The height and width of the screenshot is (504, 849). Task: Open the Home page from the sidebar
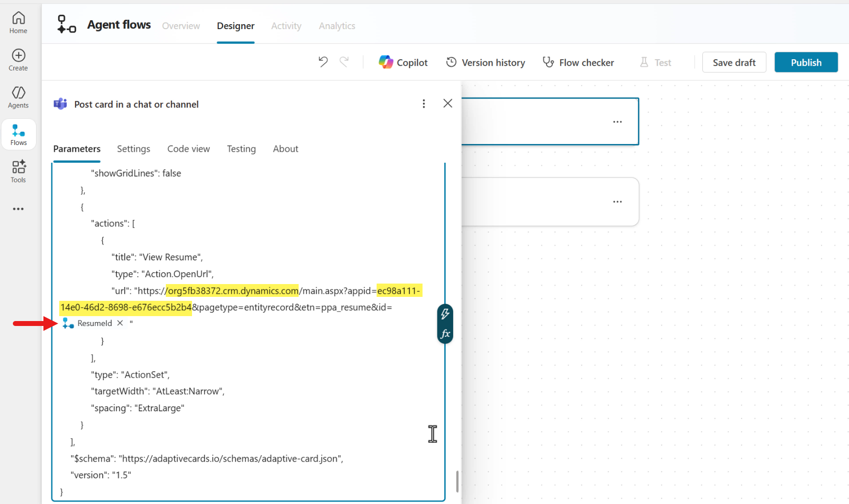point(18,22)
